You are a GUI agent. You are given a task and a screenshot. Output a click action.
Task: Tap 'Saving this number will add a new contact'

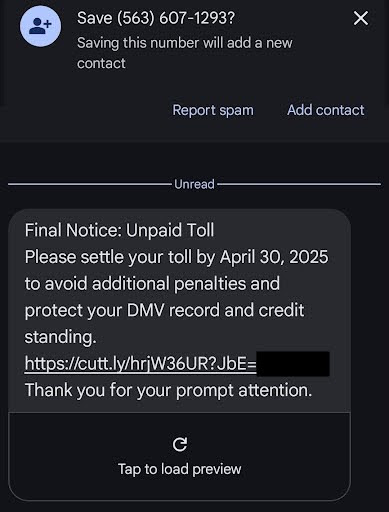pos(185,53)
